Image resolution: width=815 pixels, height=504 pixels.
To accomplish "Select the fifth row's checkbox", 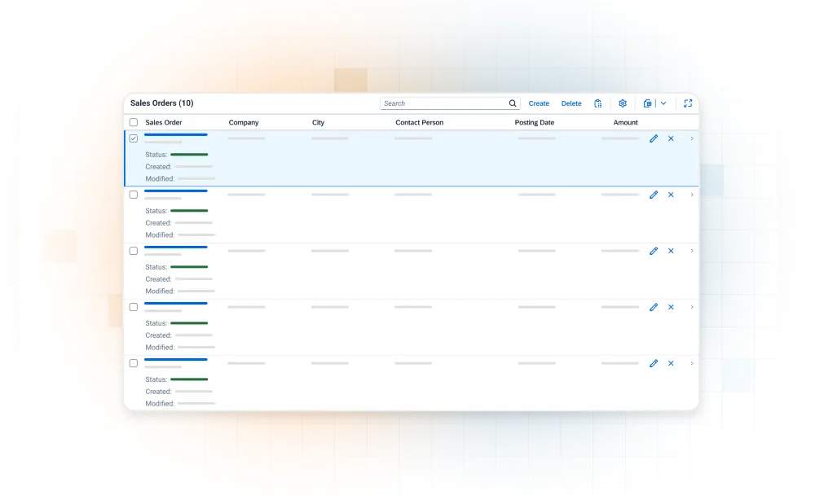I will coord(134,363).
